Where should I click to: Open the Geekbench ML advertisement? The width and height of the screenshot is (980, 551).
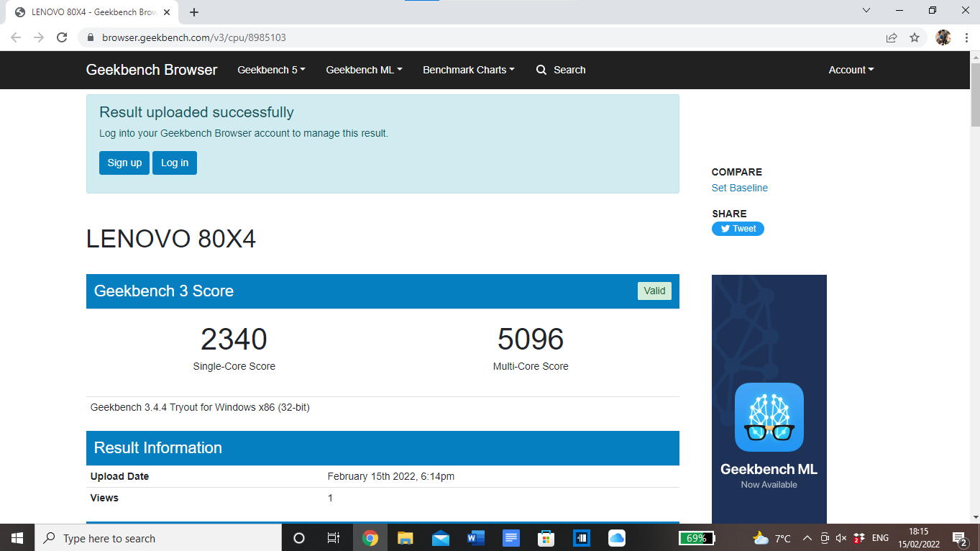[x=769, y=399]
